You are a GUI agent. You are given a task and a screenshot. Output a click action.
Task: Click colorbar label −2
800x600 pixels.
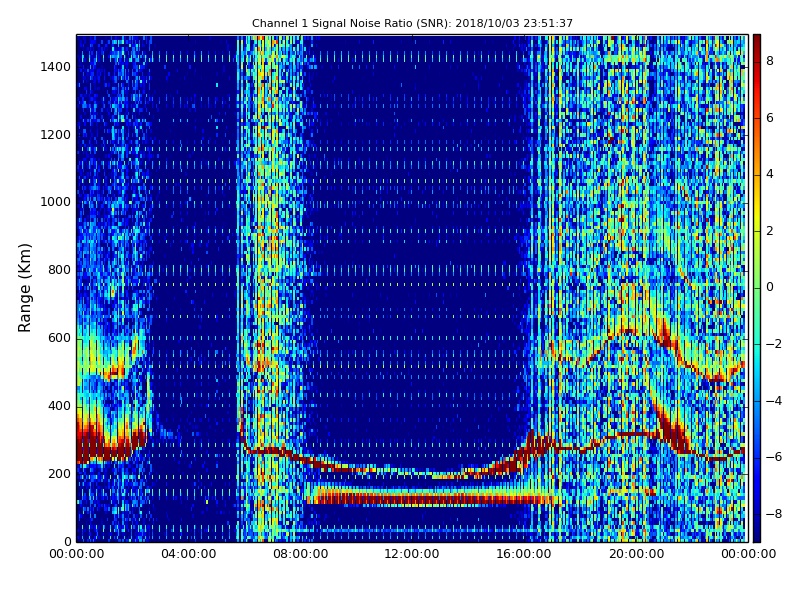(x=774, y=344)
